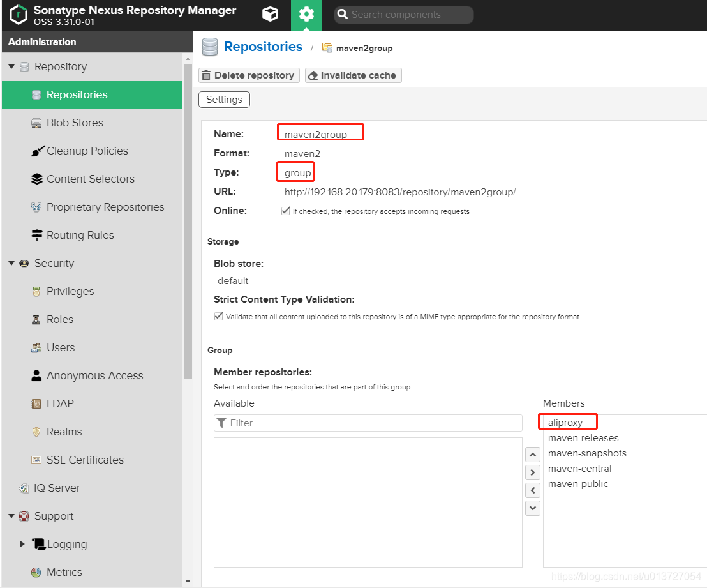Open Content Selectors menu item
Screen dimensions: 707x588
(x=92, y=179)
